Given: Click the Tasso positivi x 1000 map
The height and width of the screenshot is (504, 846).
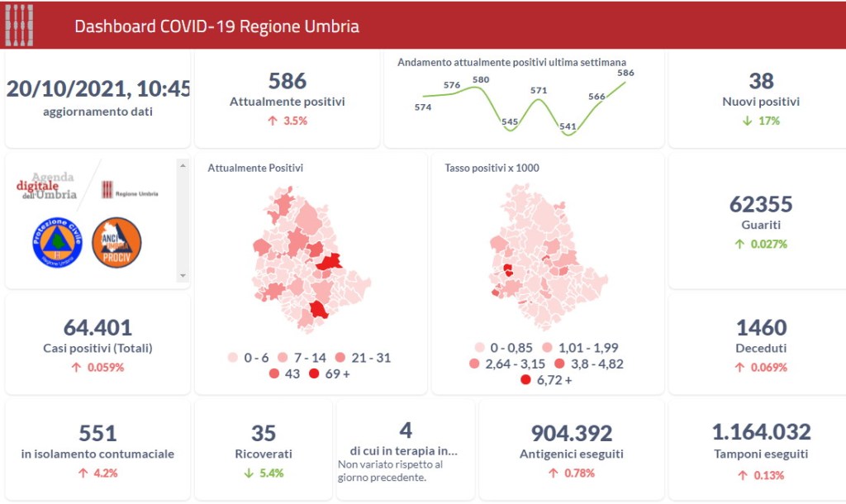Looking at the screenshot, I should 549,257.
